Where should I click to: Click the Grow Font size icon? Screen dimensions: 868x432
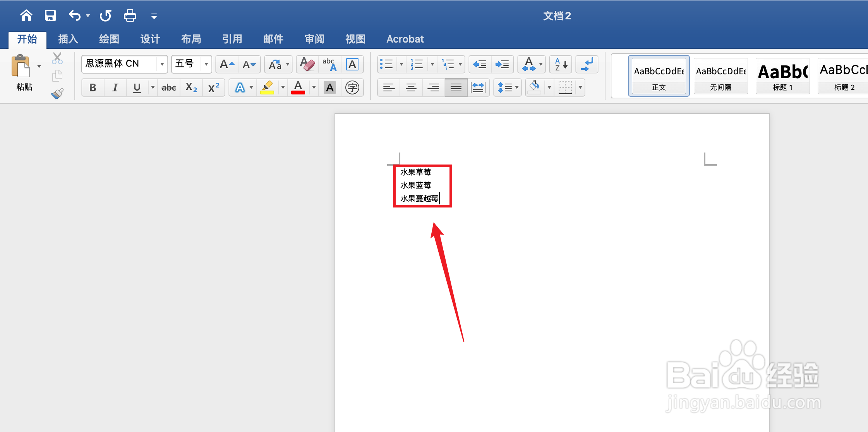pyautogui.click(x=227, y=64)
